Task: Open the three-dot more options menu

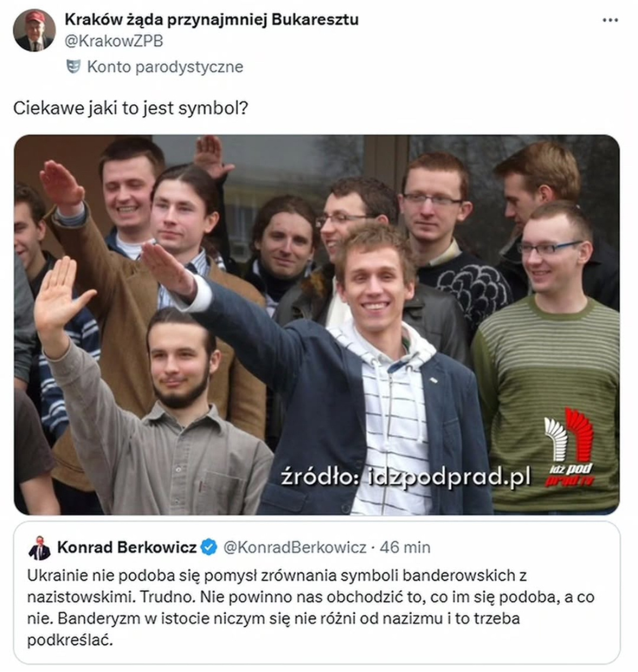Action: click(610, 20)
